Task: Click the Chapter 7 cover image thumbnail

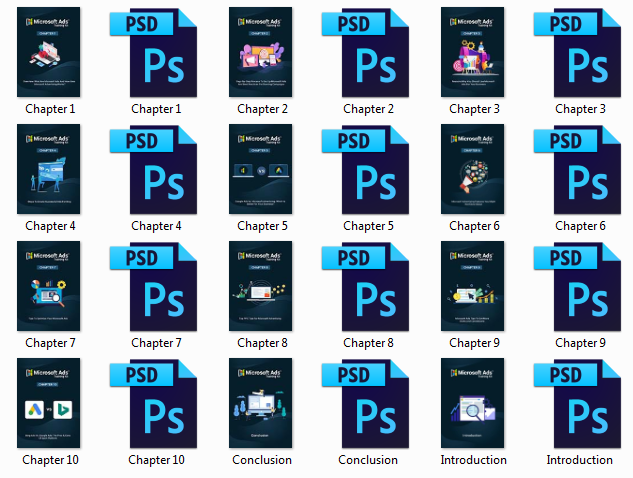Action: tap(48, 286)
